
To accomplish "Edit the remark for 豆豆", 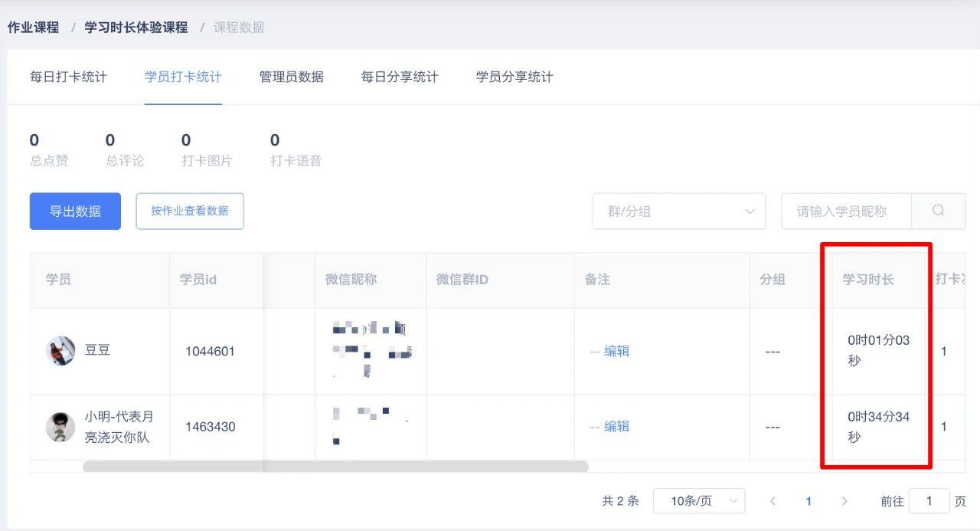I will pos(616,351).
